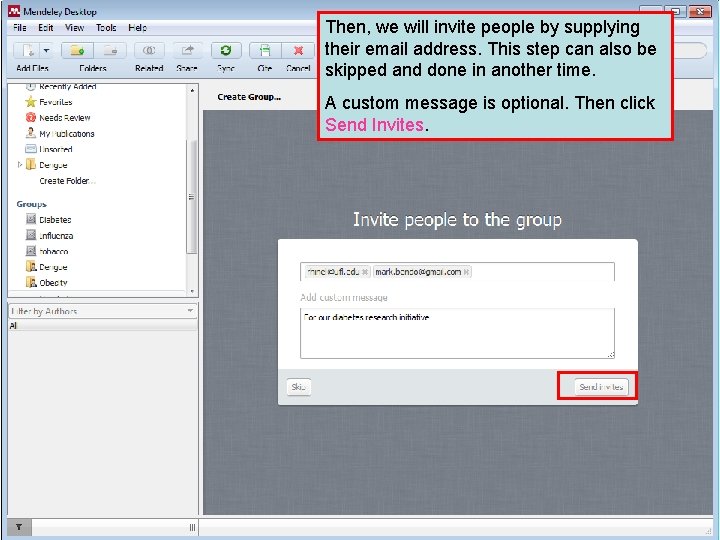Remove the ufl.edu email tag

[365, 272]
